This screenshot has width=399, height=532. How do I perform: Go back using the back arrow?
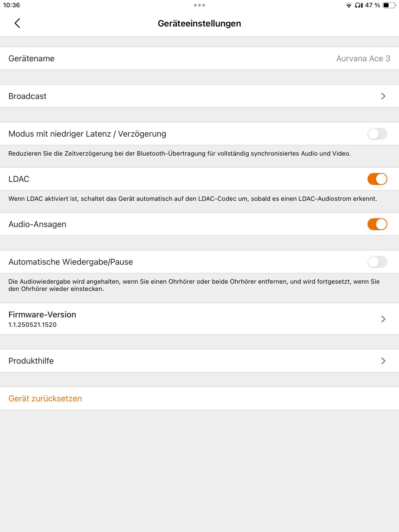pyautogui.click(x=17, y=23)
